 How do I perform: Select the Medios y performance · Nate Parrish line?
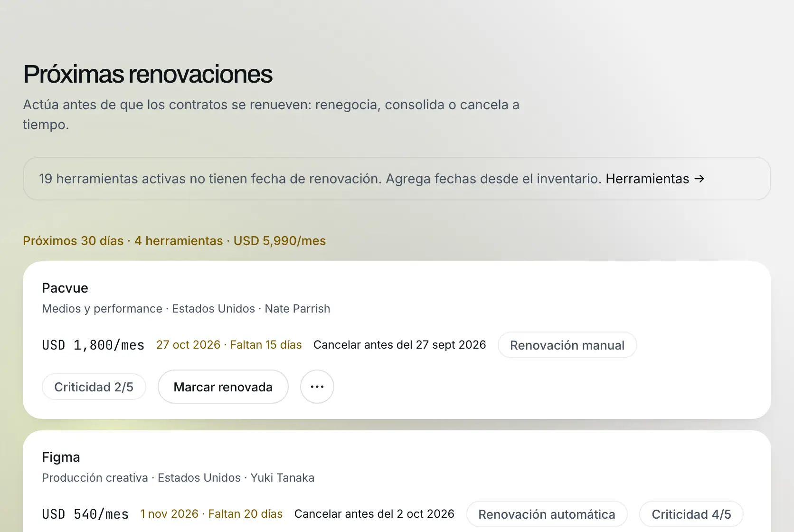186,309
